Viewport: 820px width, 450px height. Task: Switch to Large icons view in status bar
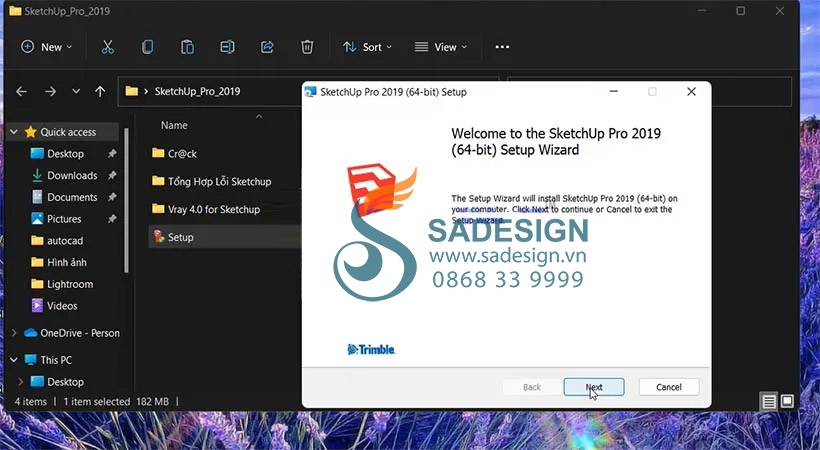coord(787,401)
